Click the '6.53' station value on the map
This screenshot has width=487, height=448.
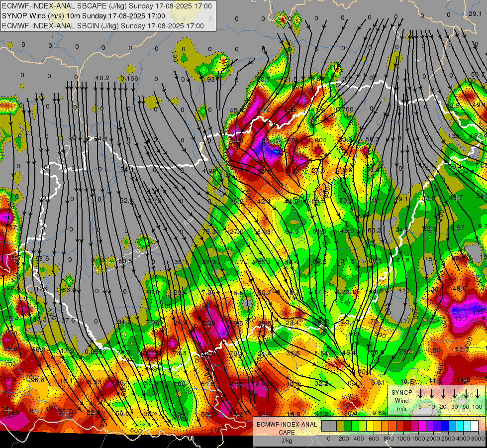pos(94,382)
